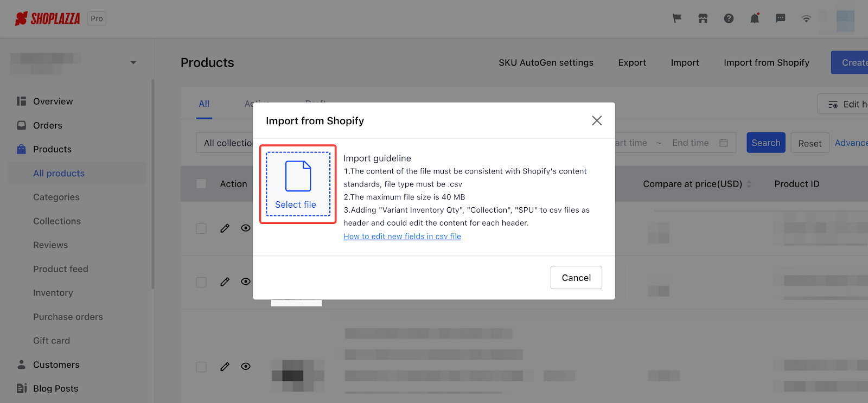
Task: Open Product feed in sidebar
Action: (x=61, y=269)
